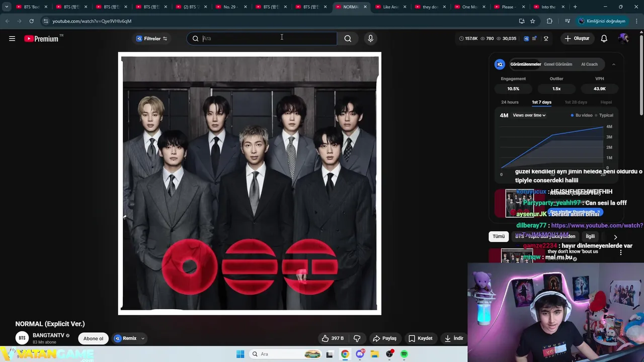644x362 pixels.
Task: Open the Windows Start menu
Action: click(240, 354)
